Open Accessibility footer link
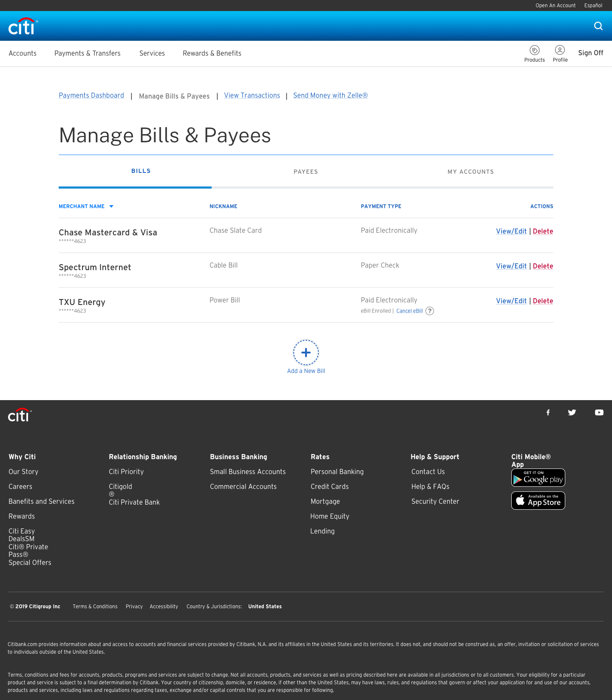 point(164,607)
